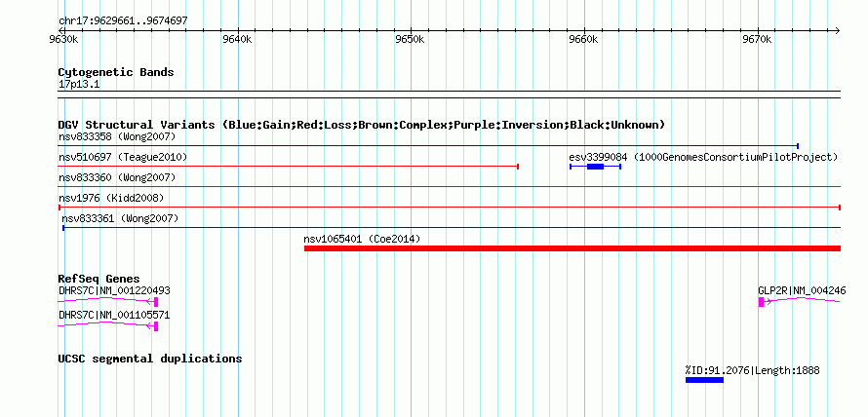Select the UCSC segmental duplications track title
Image resolution: width=868 pixels, height=417 pixels.
coord(150,359)
